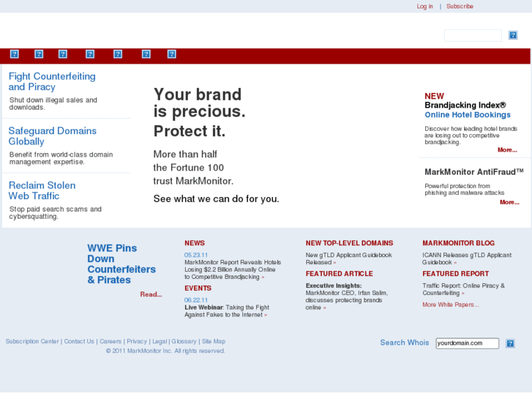Open the second placeholder item in red navigation bar
This screenshot has width=532, height=399.
click(x=39, y=54)
